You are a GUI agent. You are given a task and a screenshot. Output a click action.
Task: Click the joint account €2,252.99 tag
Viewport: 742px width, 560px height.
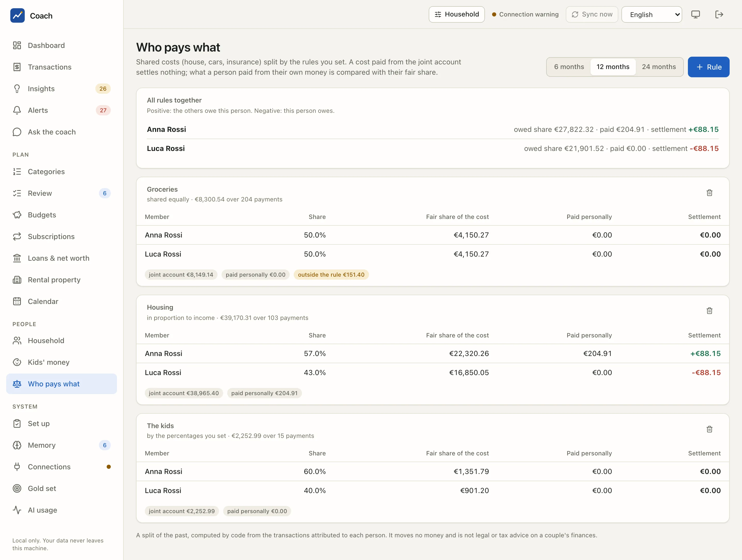[x=182, y=511]
